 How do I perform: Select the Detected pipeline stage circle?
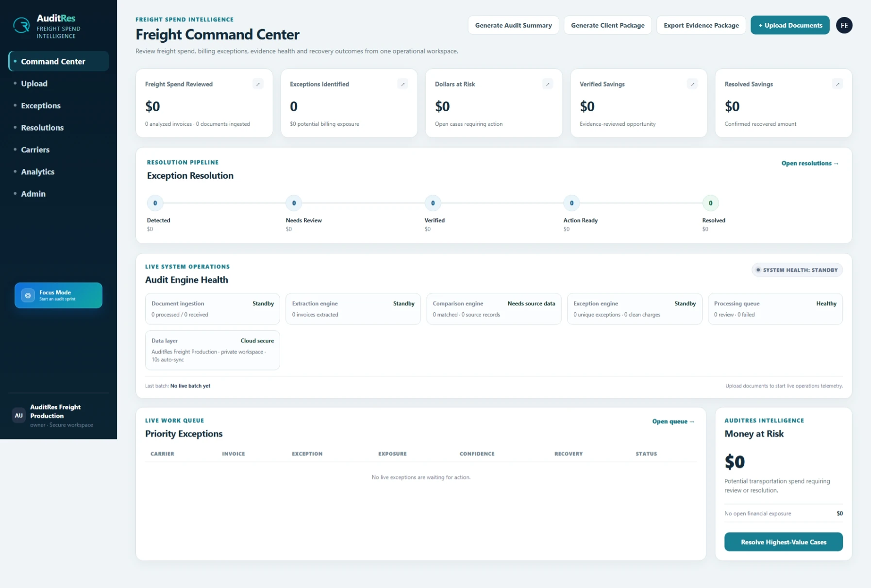(155, 203)
